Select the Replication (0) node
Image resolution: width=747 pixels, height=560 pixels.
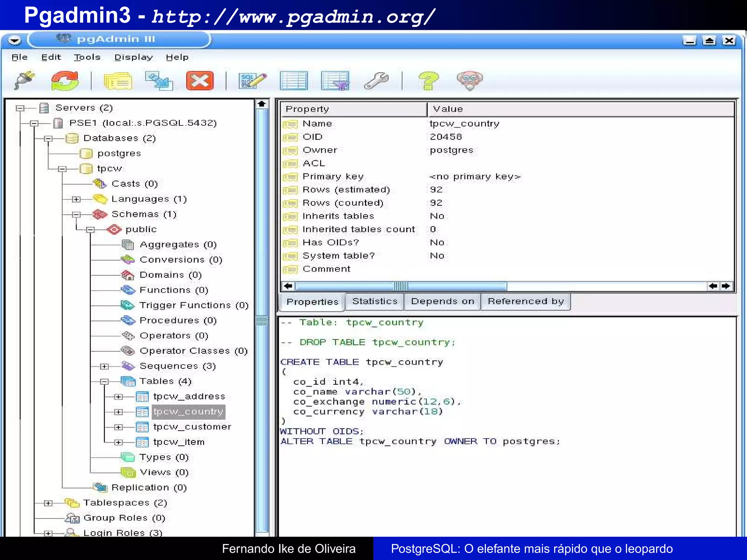tap(149, 488)
